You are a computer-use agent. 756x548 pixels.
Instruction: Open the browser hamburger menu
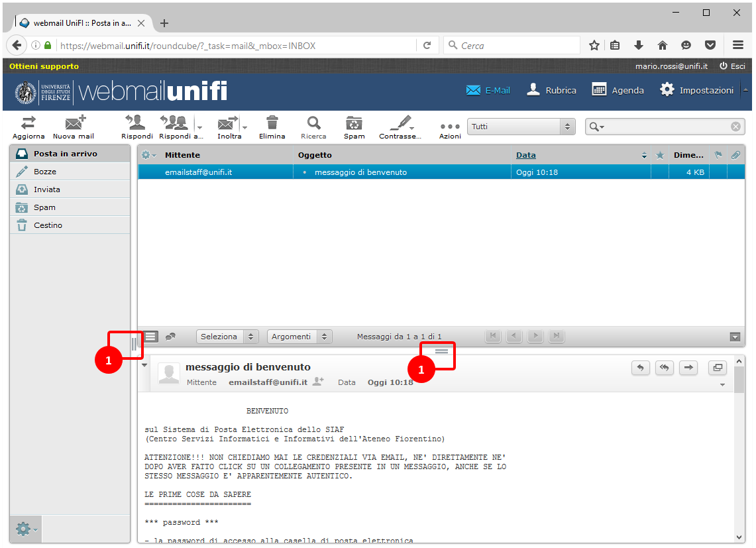(737, 45)
